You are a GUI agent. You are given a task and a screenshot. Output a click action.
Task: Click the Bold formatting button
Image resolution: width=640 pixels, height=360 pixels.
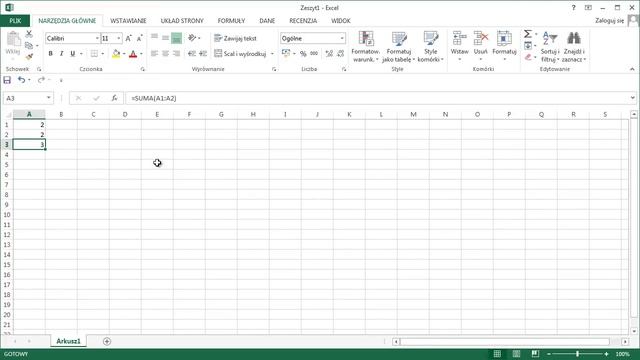51,53
